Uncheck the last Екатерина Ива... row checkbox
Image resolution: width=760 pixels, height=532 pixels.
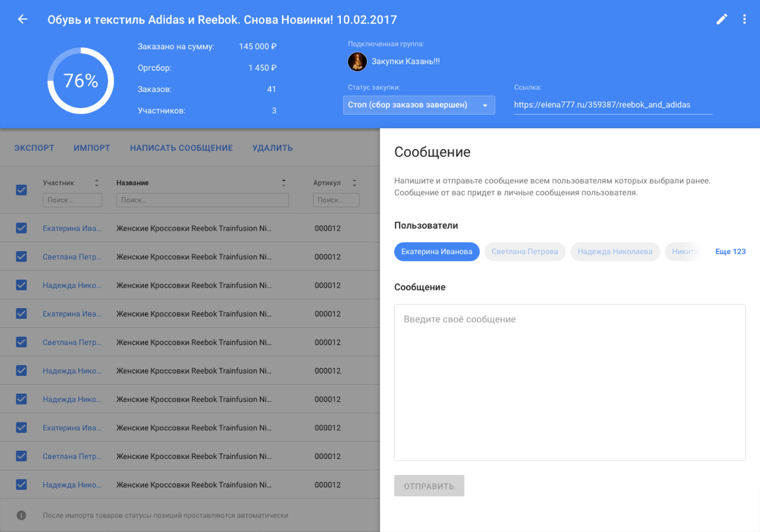[21, 428]
